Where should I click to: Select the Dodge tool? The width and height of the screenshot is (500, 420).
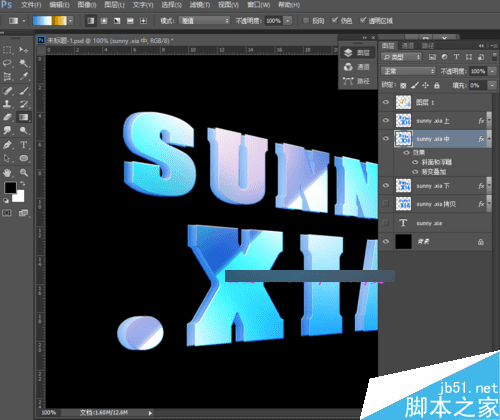[23, 131]
